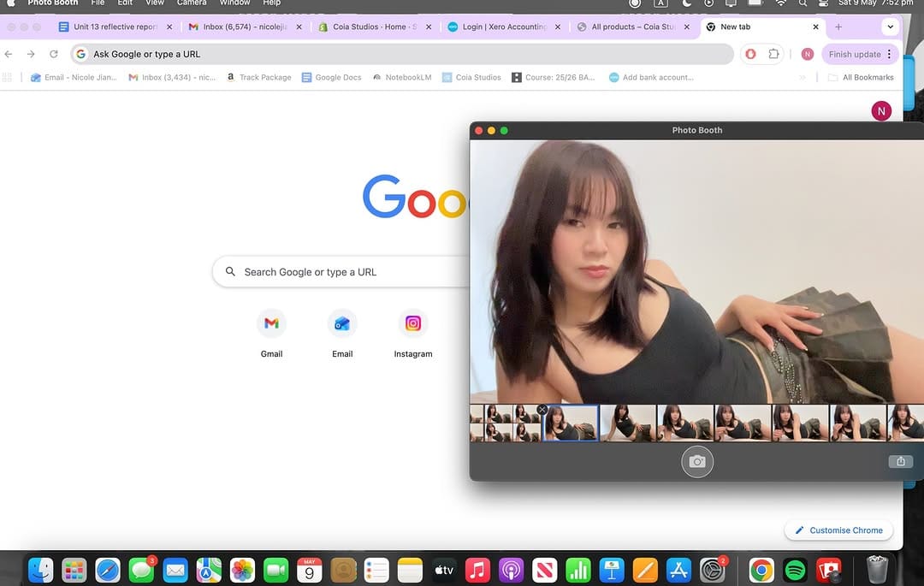This screenshot has width=924, height=586.
Task: Open Course: 25/26 BA bookmark
Action: click(x=554, y=77)
